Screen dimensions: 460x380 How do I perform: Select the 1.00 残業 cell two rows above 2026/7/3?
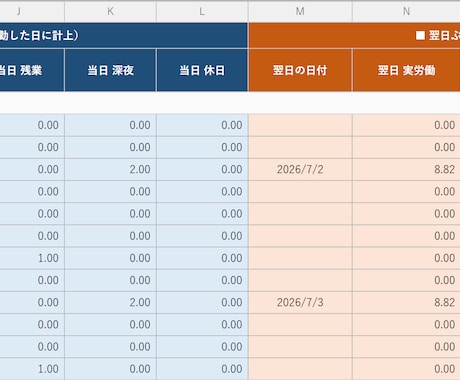point(32,258)
